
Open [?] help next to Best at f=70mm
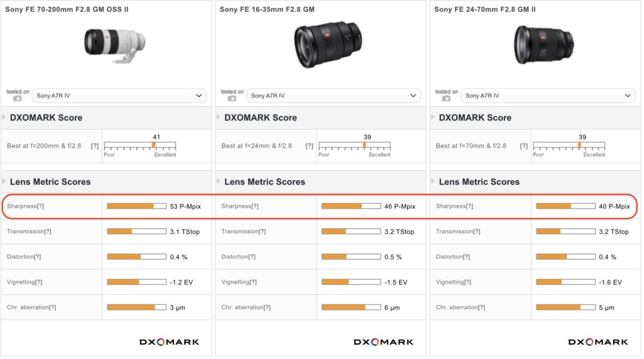[x=524, y=146]
